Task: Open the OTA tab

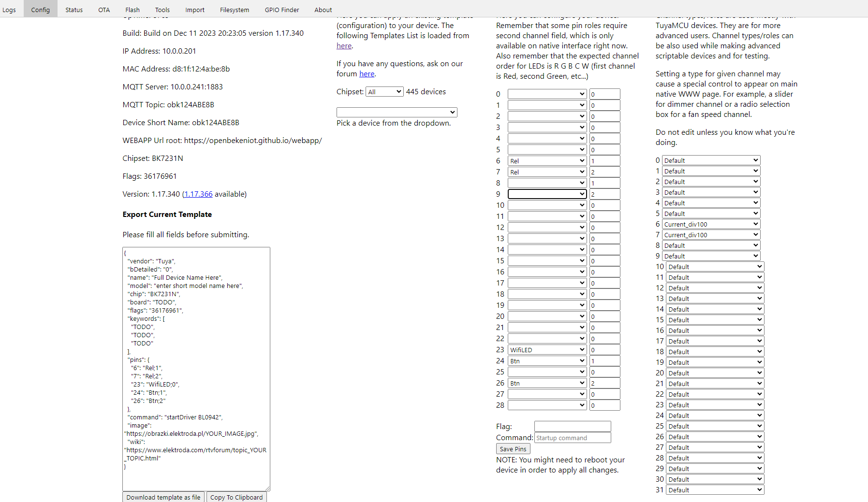Action: [x=104, y=10]
